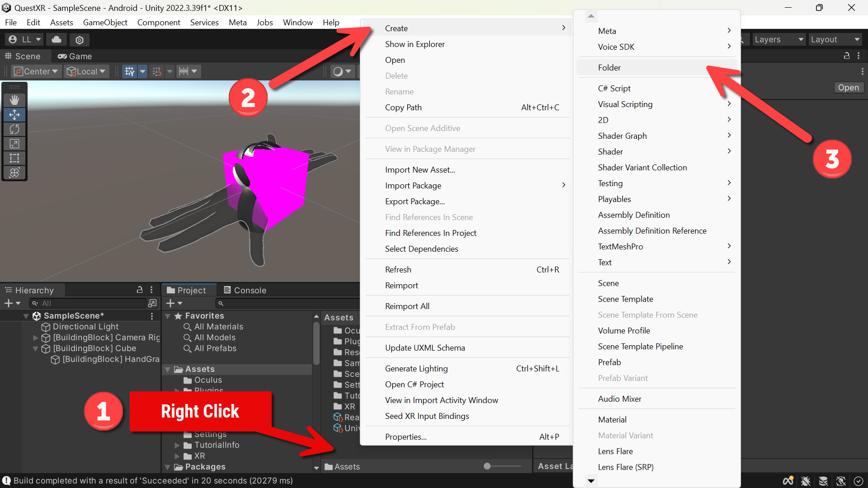Open the Layers dropdown
Screen dimensions: 868x488
tap(778, 40)
